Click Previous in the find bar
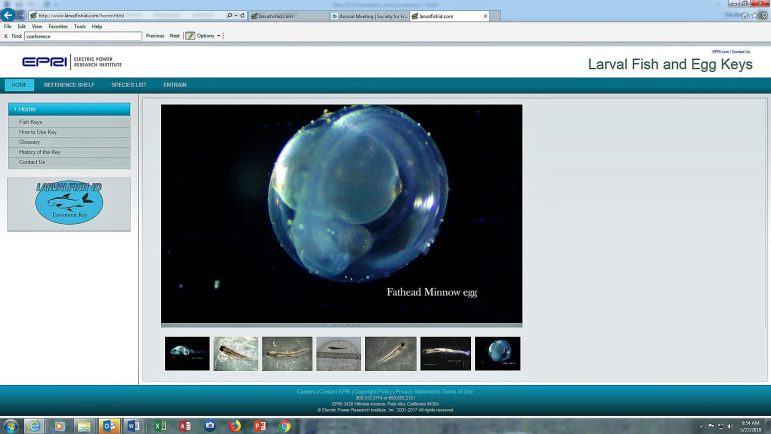Screen dimensions: 771x434 155,36
